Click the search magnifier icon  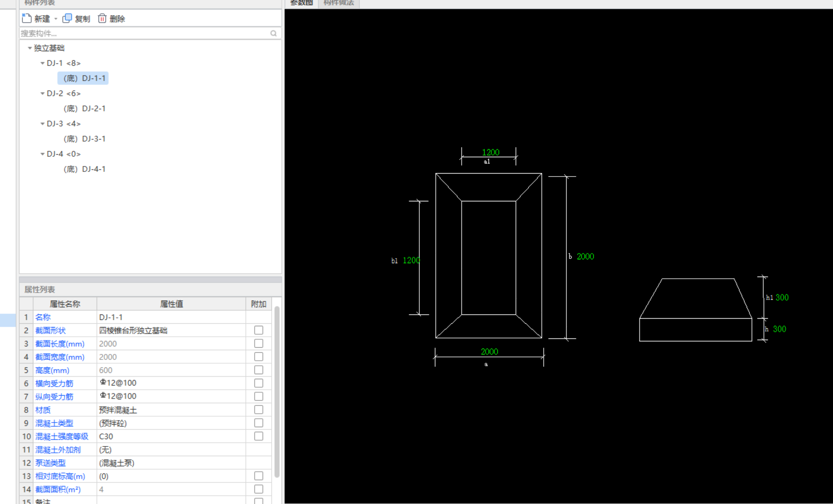273,33
